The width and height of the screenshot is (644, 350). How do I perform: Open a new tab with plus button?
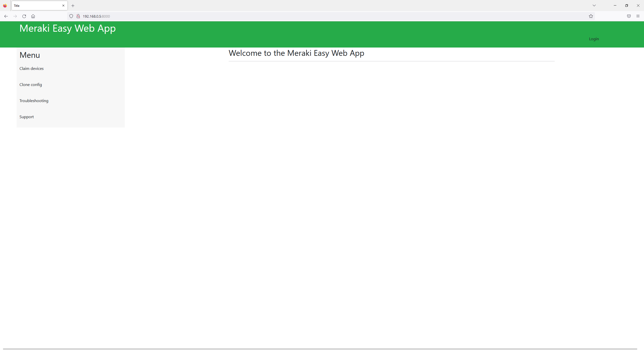coord(73,6)
